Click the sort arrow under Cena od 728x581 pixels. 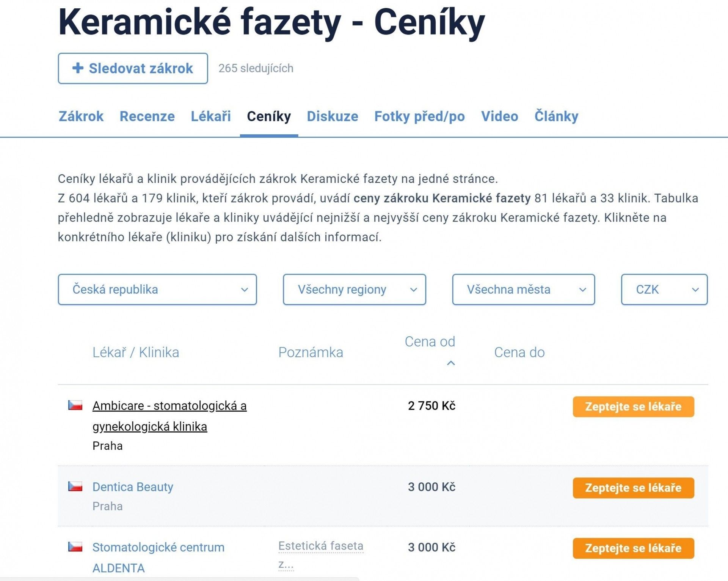pos(451,363)
